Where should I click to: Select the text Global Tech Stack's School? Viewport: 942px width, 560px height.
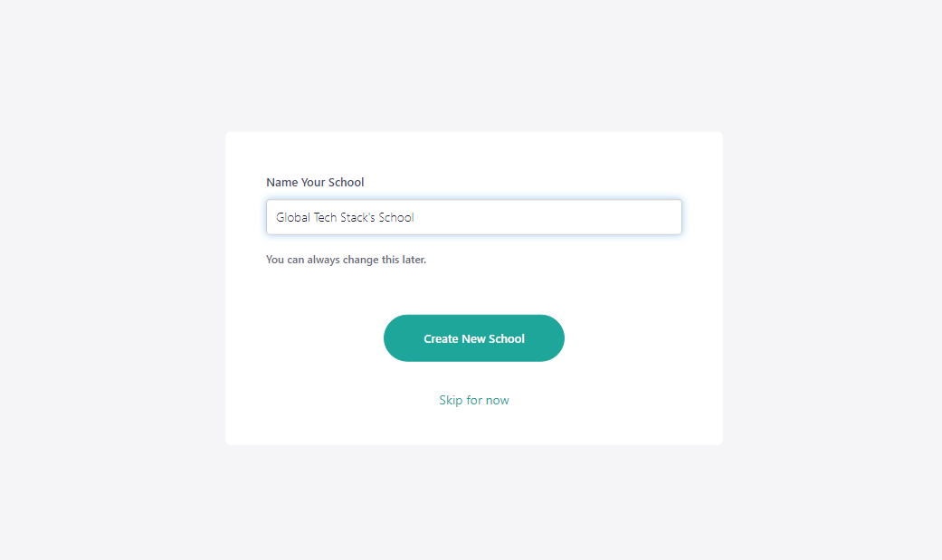click(344, 217)
